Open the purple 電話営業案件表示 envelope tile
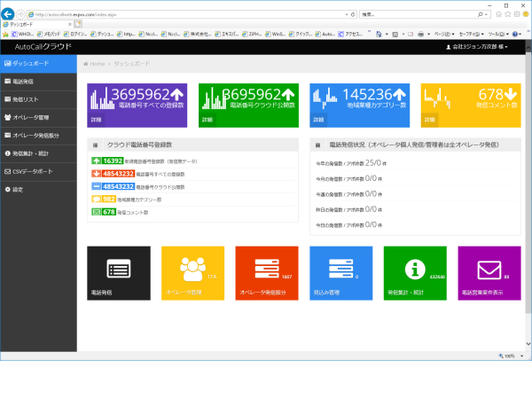The width and height of the screenshot is (532, 399). pyautogui.click(x=489, y=272)
